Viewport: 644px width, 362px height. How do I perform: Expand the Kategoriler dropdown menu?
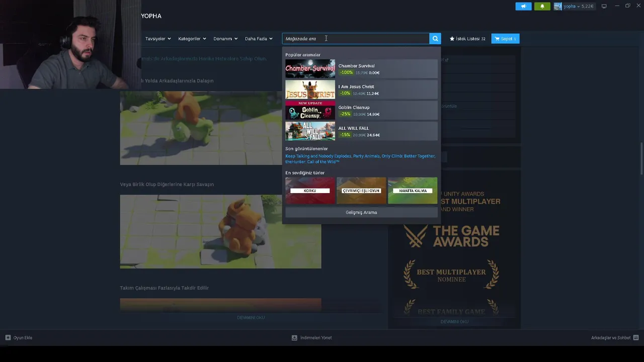192,39
